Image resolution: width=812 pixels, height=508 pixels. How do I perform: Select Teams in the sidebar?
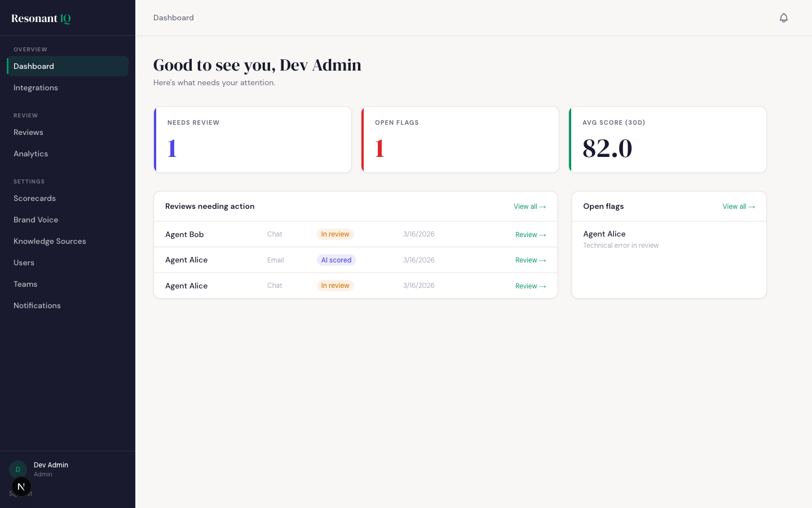coord(25,284)
